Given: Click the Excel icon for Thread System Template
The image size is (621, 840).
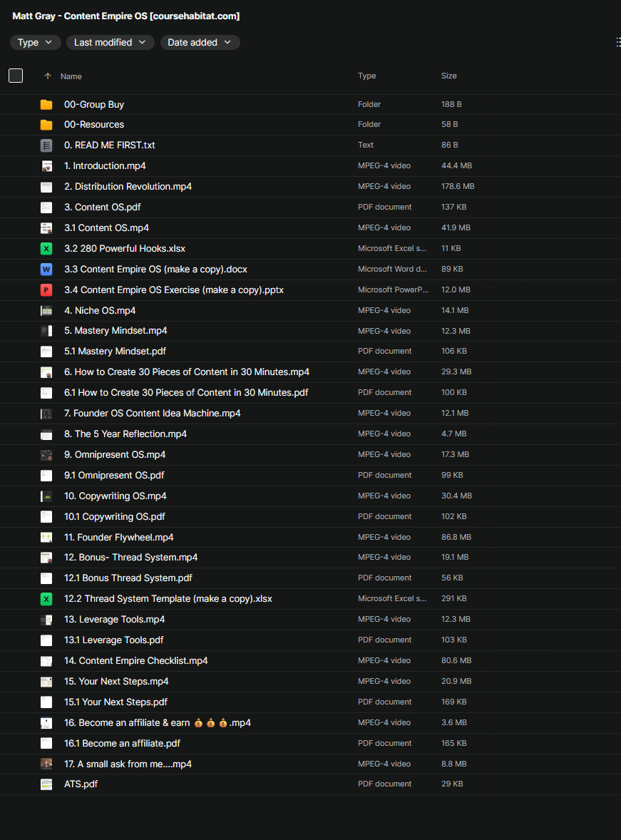Looking at the screenshot, I should tap(46, 599).
